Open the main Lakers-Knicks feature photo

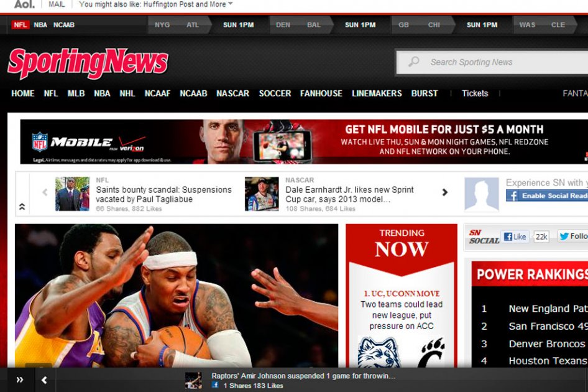(177, 296)
